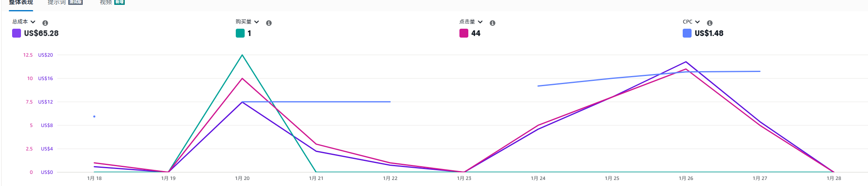Toggle the purple 总成本 series swatch

tap(17, 33)
